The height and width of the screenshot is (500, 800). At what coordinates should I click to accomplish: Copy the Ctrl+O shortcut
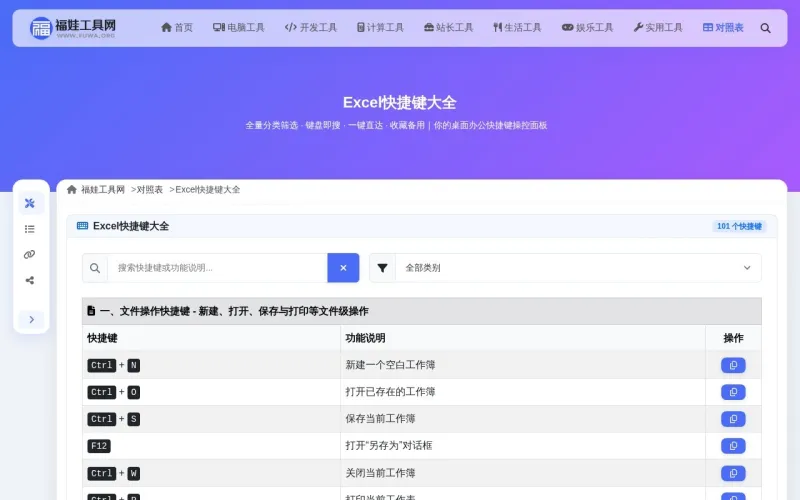coord(733,392)
